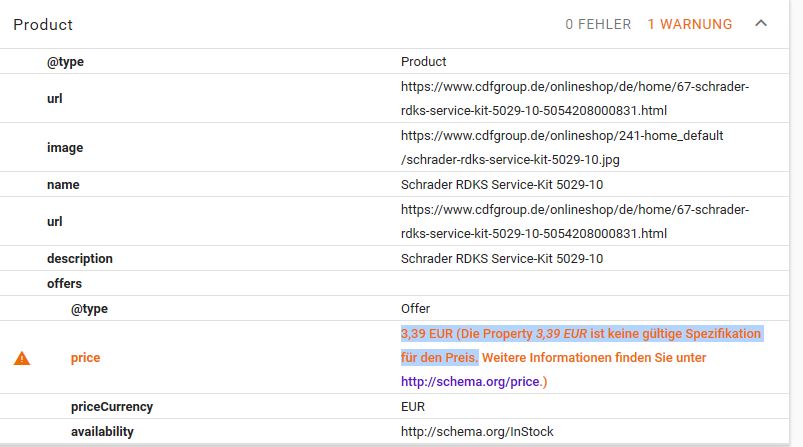This screenshot has width=803, height=447.
Task: Select the offers property row
Action: pos(394,284)
